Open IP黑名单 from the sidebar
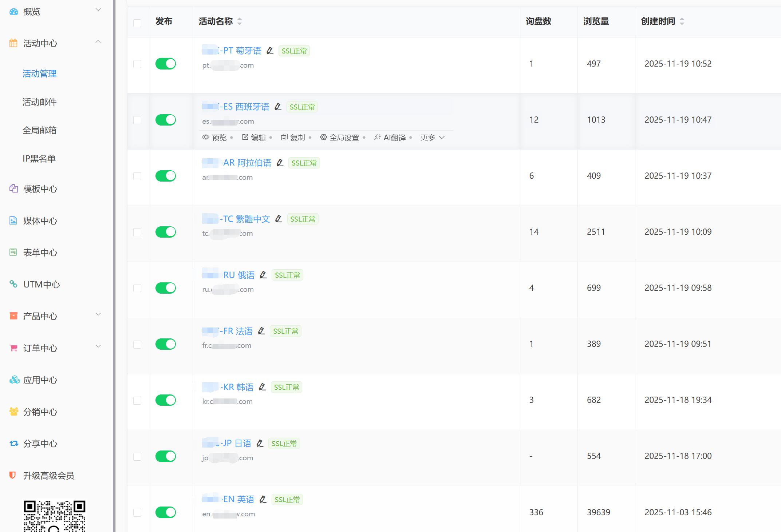 point(39,158)
